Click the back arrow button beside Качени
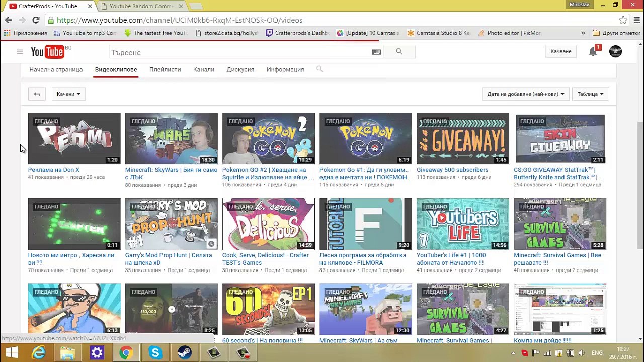The image size is (644, 362). 37,94
